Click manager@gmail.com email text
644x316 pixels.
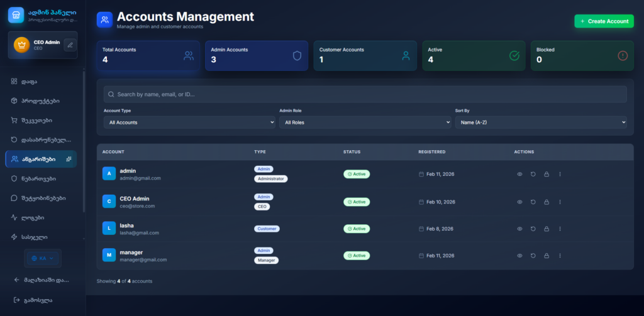point(143,260)
